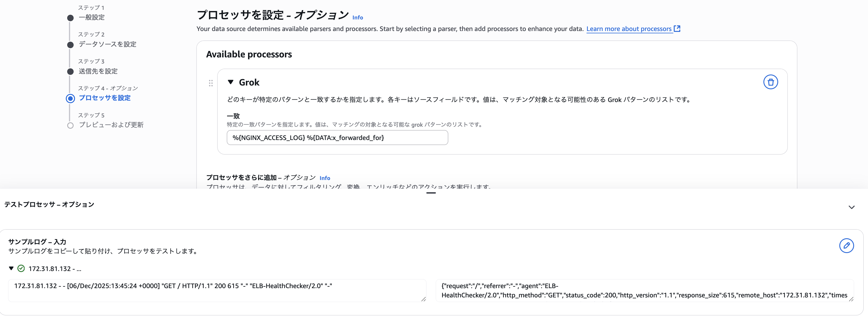The width and height of the screenshot is (868, 320).
Task: Select the ステップ5 プレビューおよび更新 step circle
Action: (70, 125)
